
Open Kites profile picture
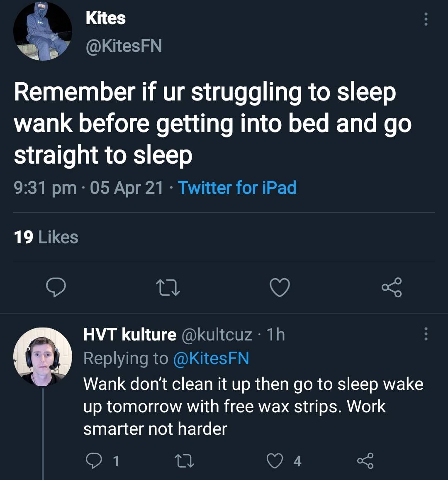pyautogui.click(x=43, y=31)
